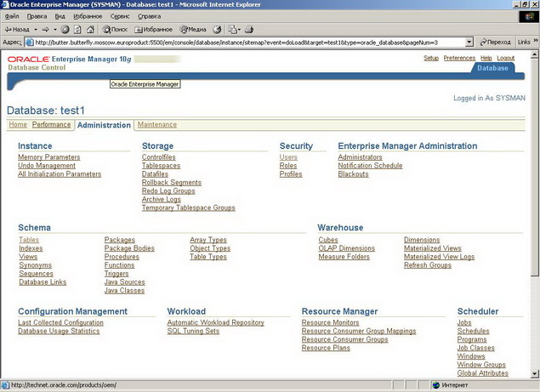Open the Object Types link
Screen dimensions: 540x392
[210, 248]
